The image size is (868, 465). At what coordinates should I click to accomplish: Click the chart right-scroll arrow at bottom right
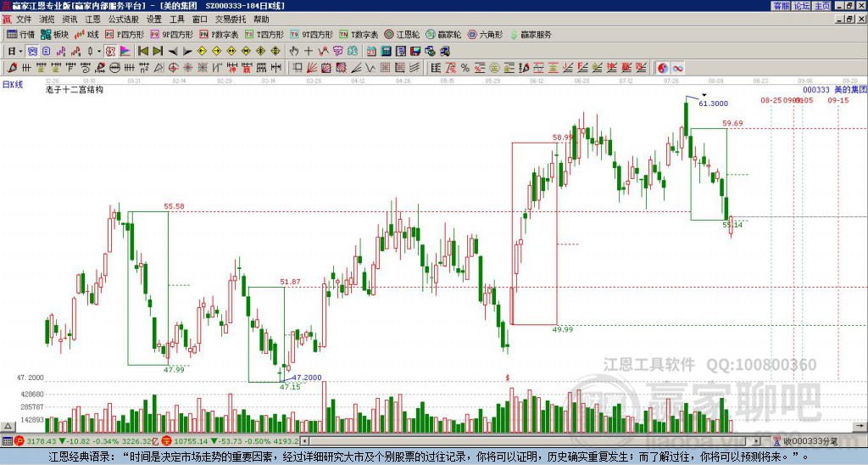coord(860,426)
